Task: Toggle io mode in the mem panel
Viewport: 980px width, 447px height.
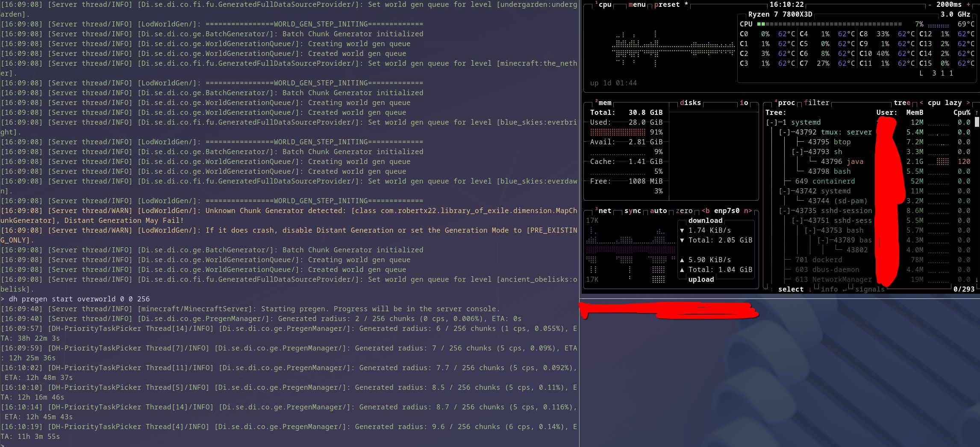Action: pos(744,102)
